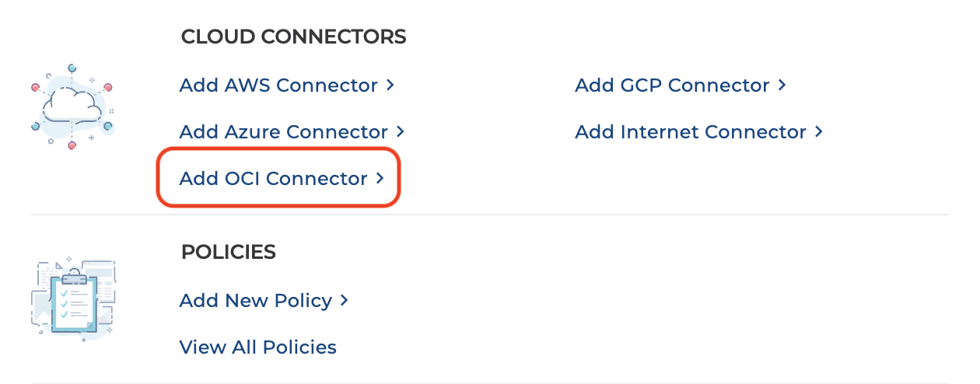The height and width of the screenshot is (384, 980).
Task: Click the arrow next to Add GCP Connector
Action: tap(782, 85)
